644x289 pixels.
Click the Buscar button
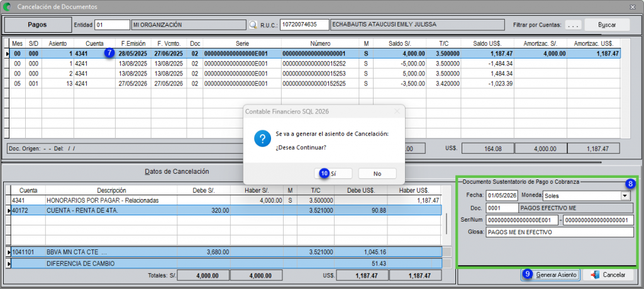607,25
